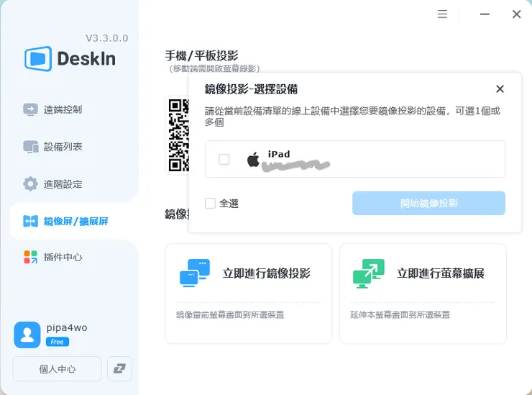Click the mirror/extend screen icon
Image resolution: width=532 pixels, height=395 pixels.
click(30, 221)
